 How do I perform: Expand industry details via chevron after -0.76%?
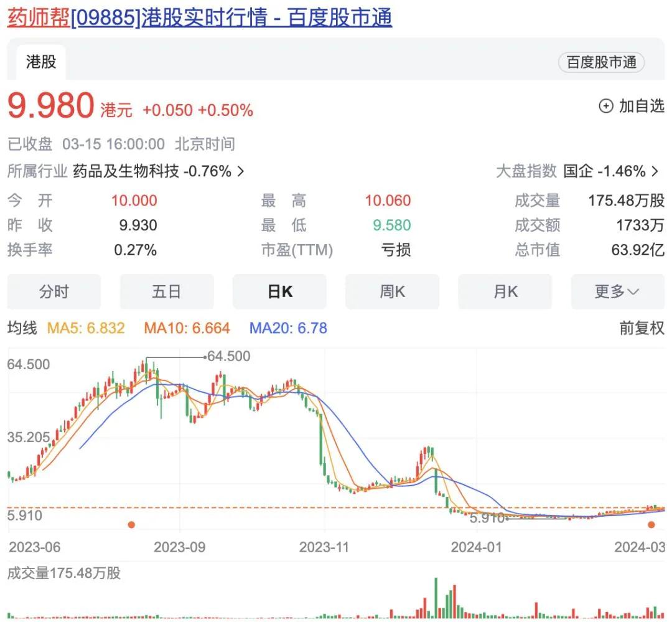(x=241, y=172)
